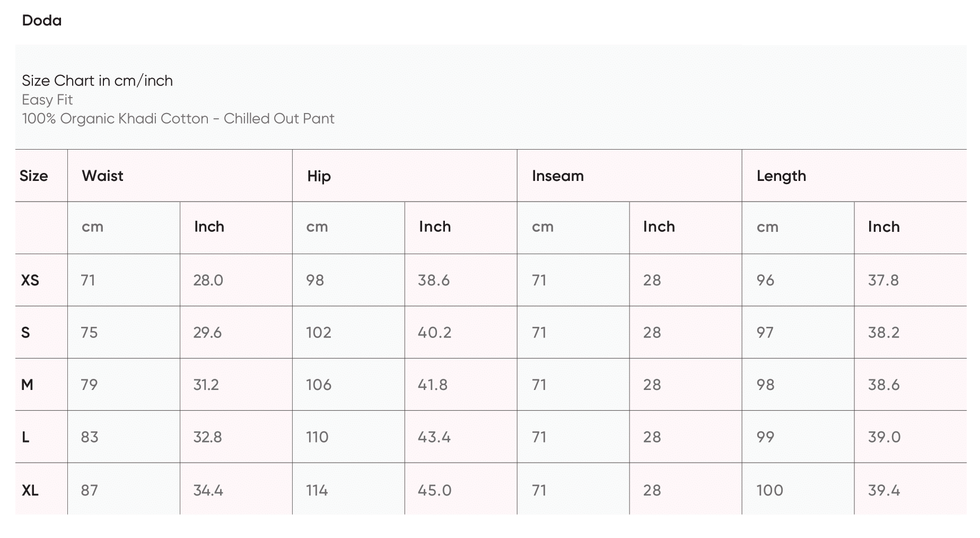
Task: Click the XL hip inch value 45.0
Action: tap(434, 490)
